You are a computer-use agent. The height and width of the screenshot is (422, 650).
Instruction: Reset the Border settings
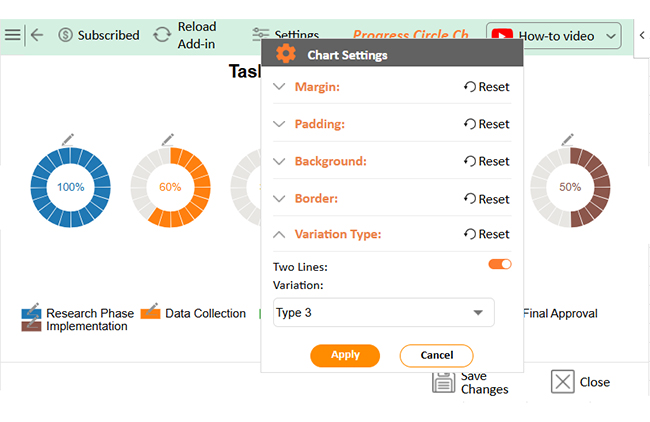pyautogui.click(x=486, y=199)
